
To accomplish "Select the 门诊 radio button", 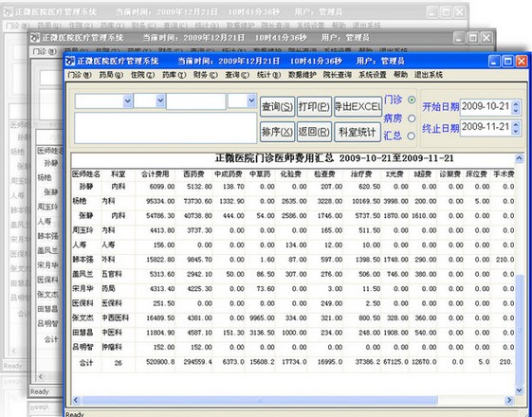I will click(412, 100).
